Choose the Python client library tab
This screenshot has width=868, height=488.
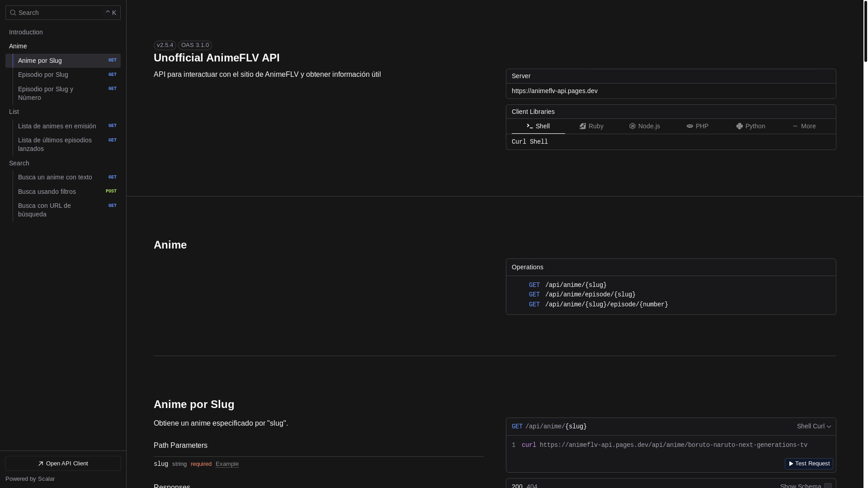click(750, 126)
